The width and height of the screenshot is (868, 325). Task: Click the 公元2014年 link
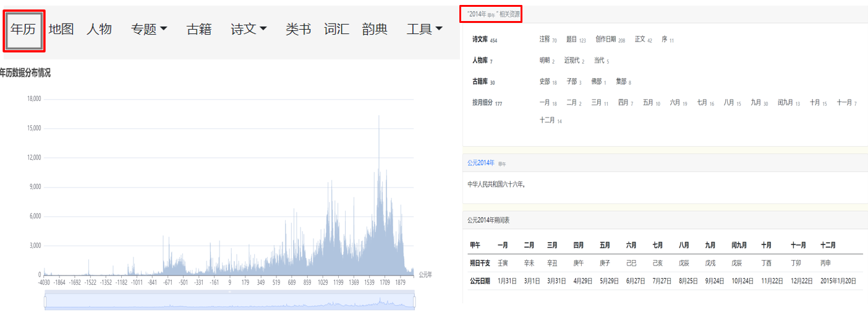481,163
